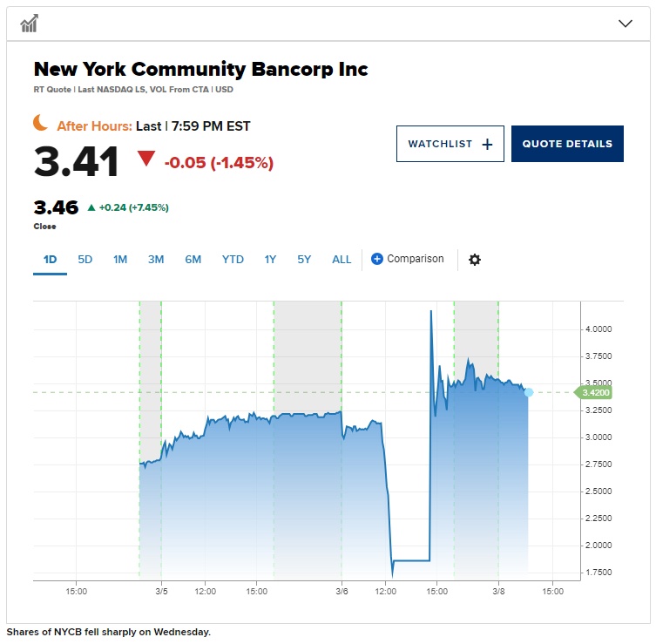The height and width of the screenshot is (644, 656).
Task: Switch to the 6M range tab
Action: pyautogui.click(x=193, y=260)
